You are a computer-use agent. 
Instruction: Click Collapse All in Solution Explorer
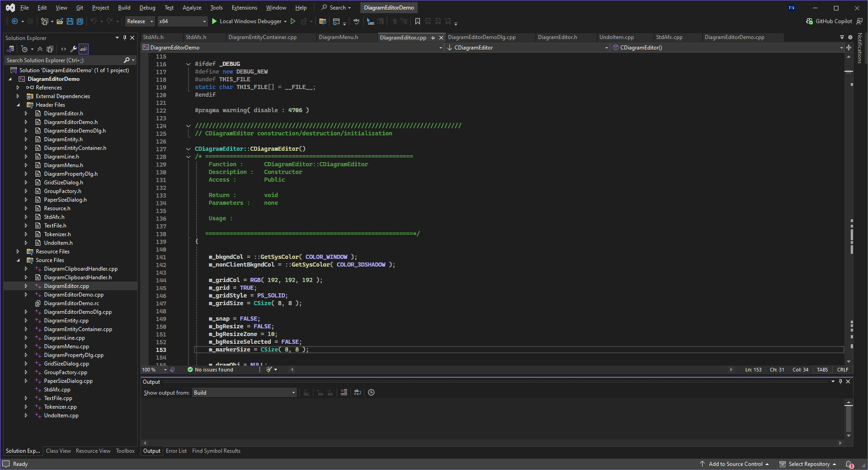tap(40, 49)
